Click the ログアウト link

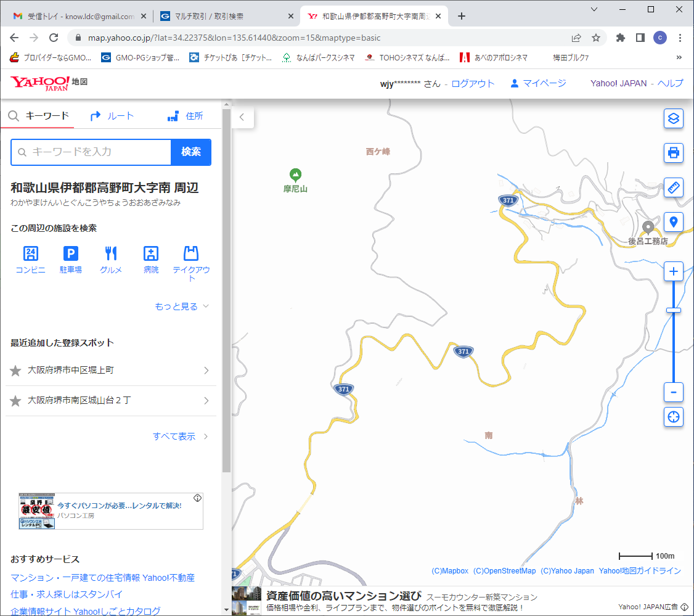click(473, 83)
